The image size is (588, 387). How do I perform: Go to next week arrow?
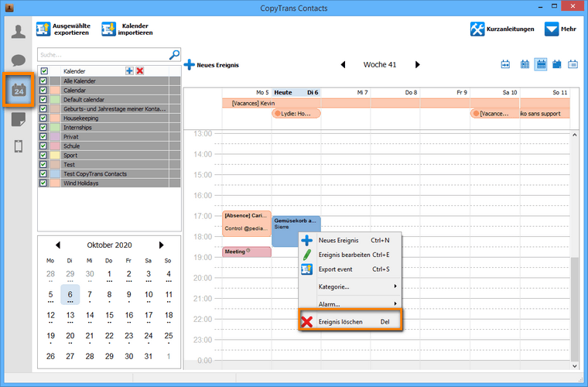tap(417, 64)
